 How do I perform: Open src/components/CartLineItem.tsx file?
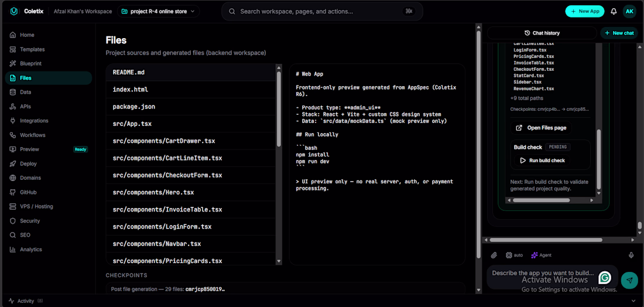coord(191,158)
